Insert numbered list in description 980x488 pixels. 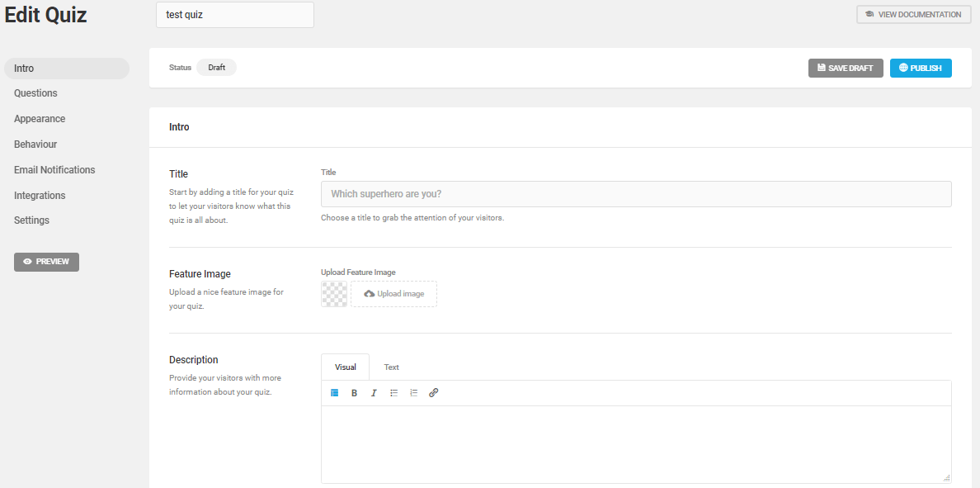pos(414,393)
